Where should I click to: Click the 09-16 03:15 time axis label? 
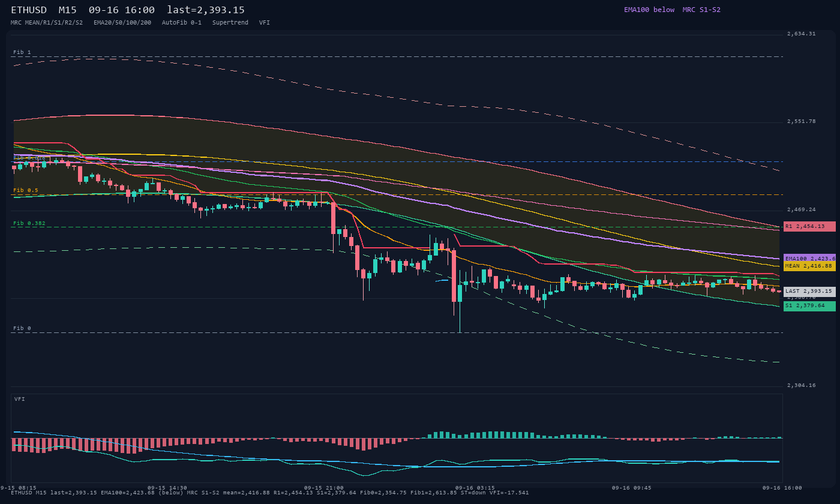click(x=475, y=488)
